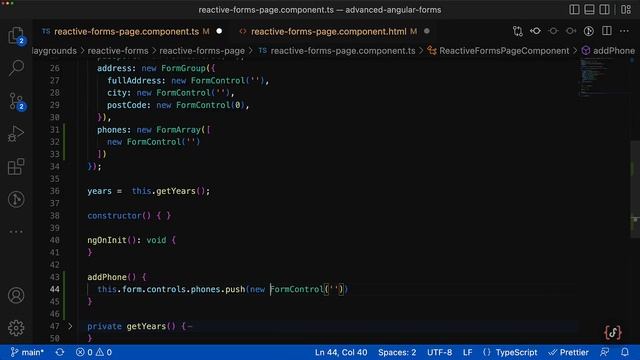Image resolution: width=640 pixels, height=360 pixels.
Task: Open editor More Actions ellipsis
Action: (624, 31)
